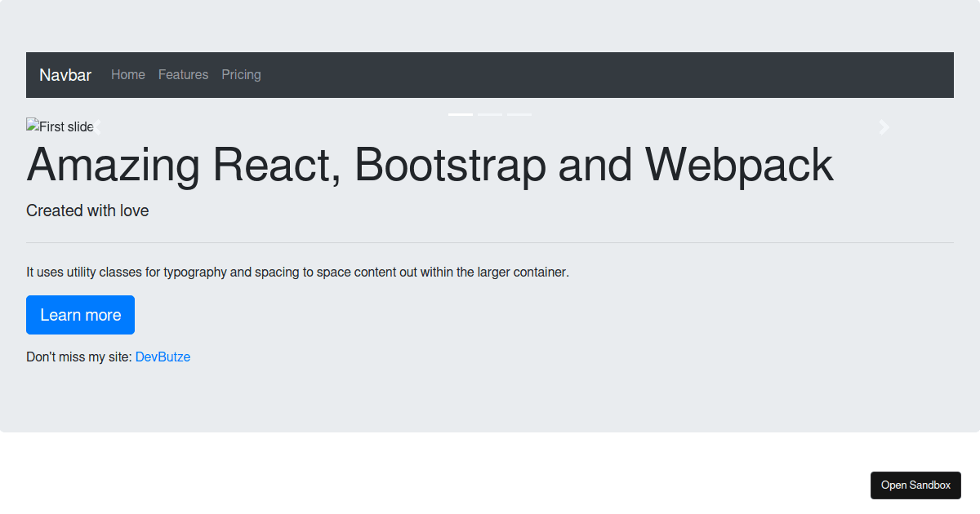Click the Created with love subtitle
Image resolution: width=980 pixels, height=514 pixels.
point(87,210)
